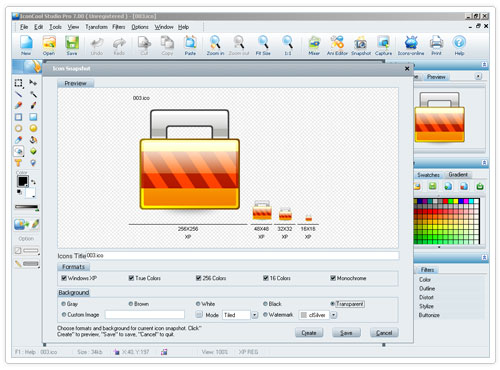Open the Mixer tool
500x370 pixels.
click(314, 43)
